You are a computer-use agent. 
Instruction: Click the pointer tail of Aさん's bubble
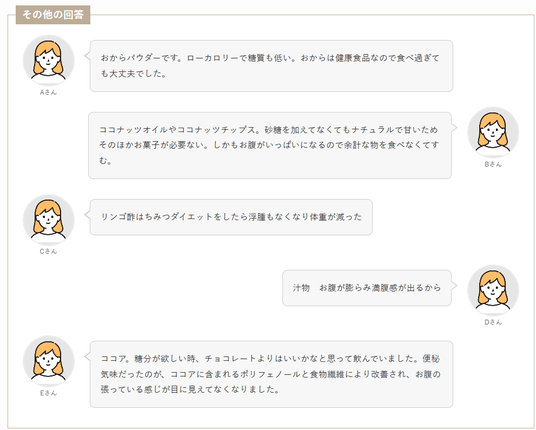(87, 55)
